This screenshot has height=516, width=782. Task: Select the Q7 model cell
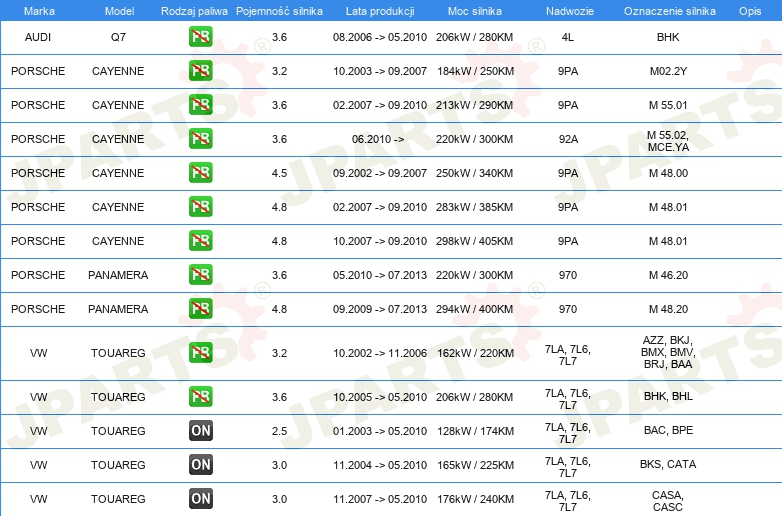118,37
